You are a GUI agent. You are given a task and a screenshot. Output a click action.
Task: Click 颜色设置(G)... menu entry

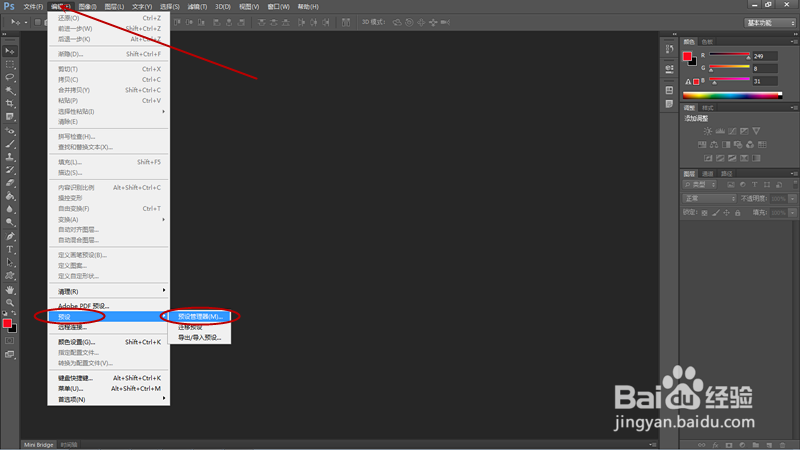click(109, 342)
